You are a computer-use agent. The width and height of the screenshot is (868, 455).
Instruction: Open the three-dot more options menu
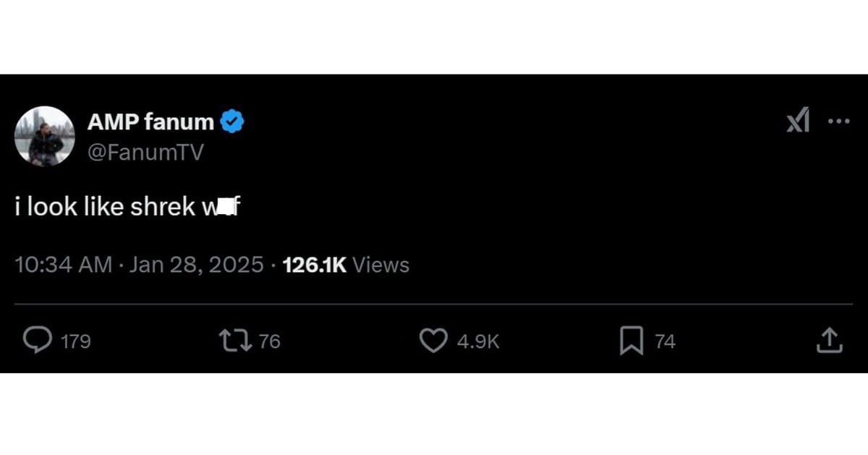coord(838,121)
